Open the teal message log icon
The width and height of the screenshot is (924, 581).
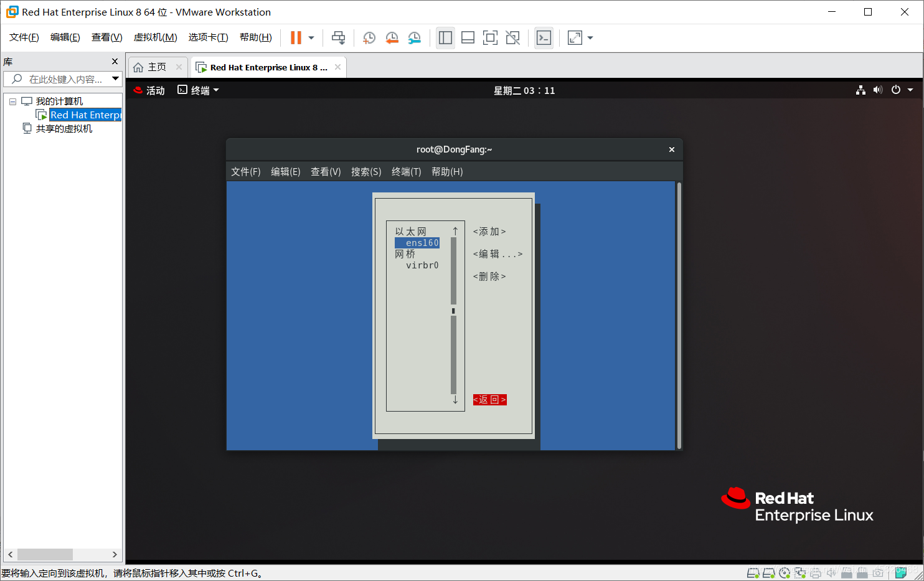pyautogui.click(x=900, y=573)
